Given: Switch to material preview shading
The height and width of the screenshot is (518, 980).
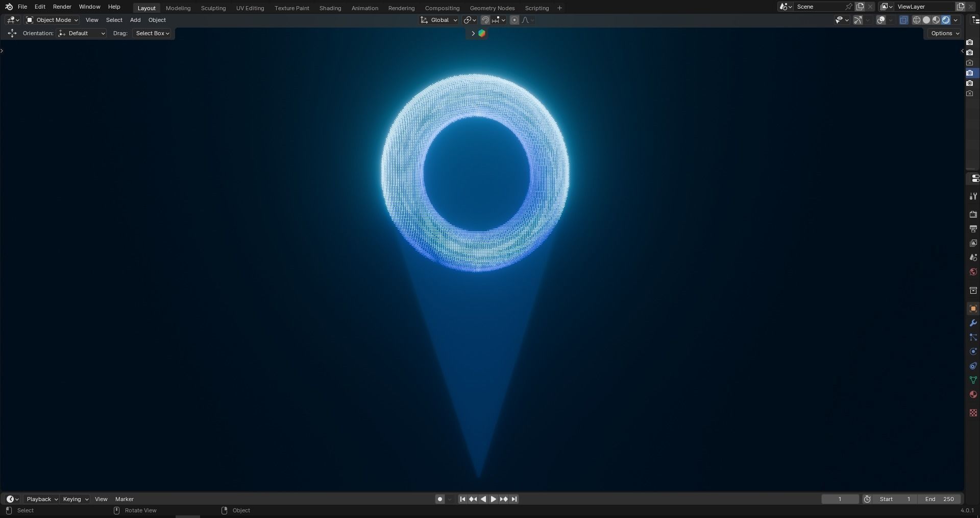Looking at the screenshot, I should [936, 20].
